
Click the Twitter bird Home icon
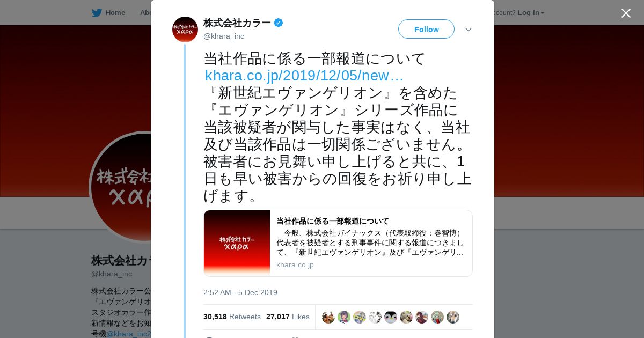tap(97, 12)
